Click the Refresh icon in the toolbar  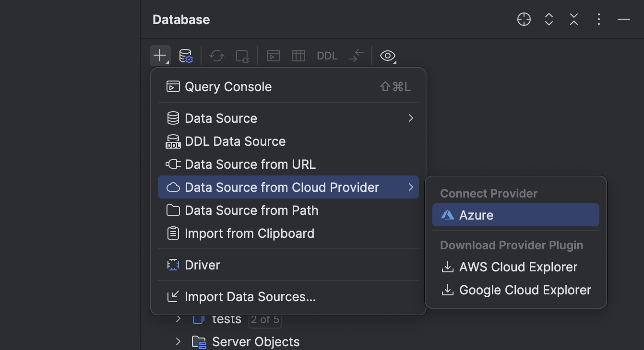(216, 56)
